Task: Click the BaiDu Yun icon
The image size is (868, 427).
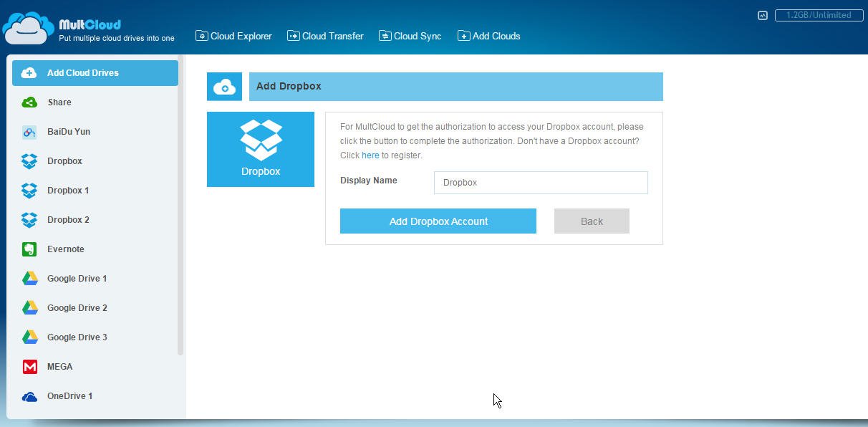Action: tap(29, 132)
